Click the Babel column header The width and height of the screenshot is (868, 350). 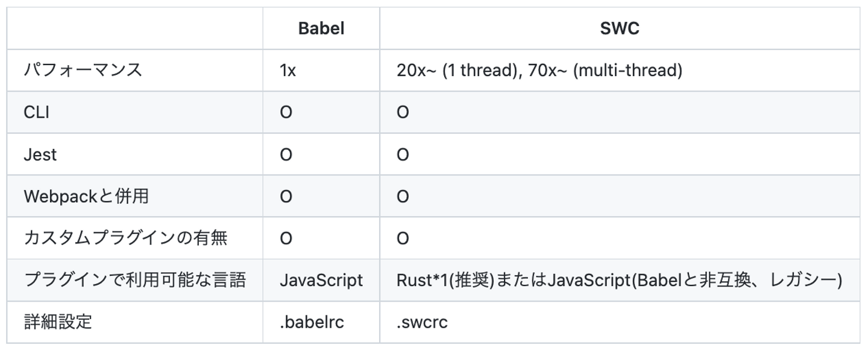(321, 28)
